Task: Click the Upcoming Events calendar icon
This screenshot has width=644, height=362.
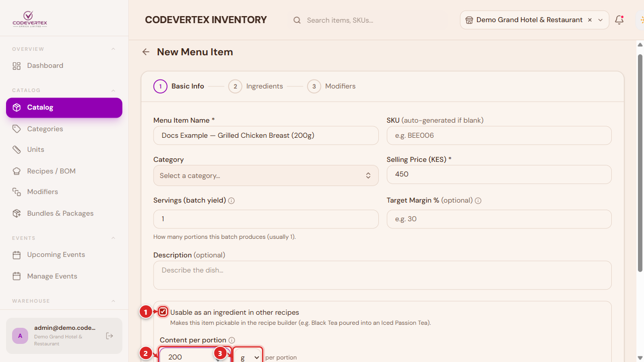Action: pos(17,255)
